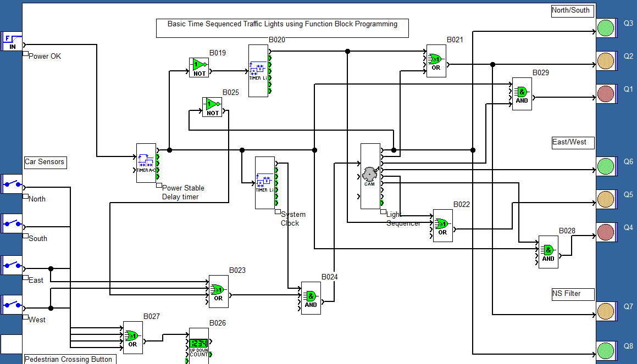Viewport: 637px width, 364px height.
Task: Select the AND block B028
Action: [547, 253]
